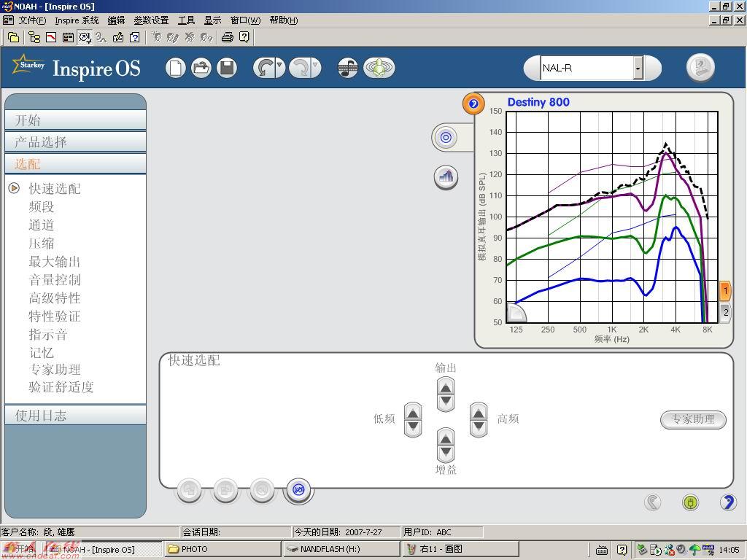
Task: Collapse the 选配 sidebar section
Action: pyautogui.click(x=75, y=164)
